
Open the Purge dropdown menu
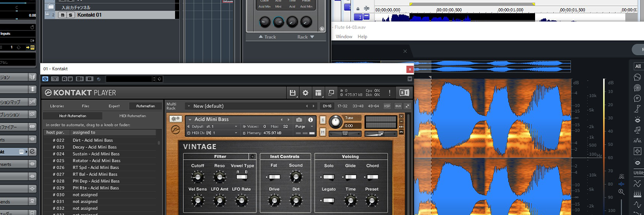(305, 126)
